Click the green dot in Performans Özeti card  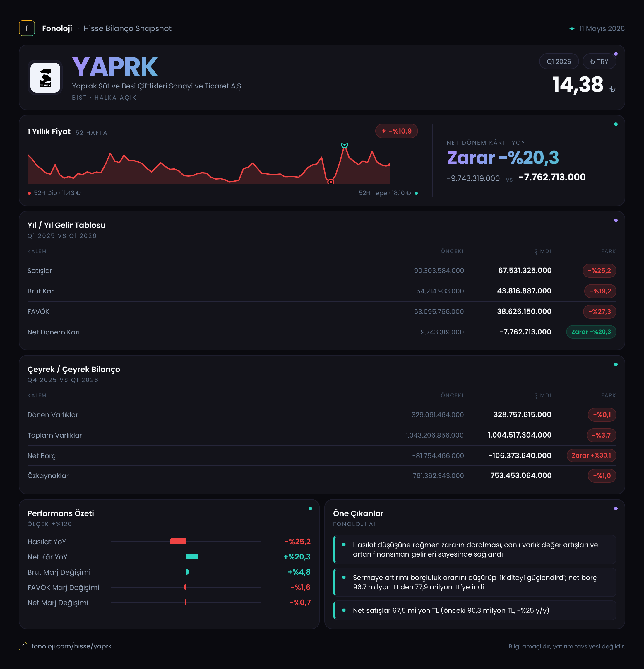click(x=310, y=508)
